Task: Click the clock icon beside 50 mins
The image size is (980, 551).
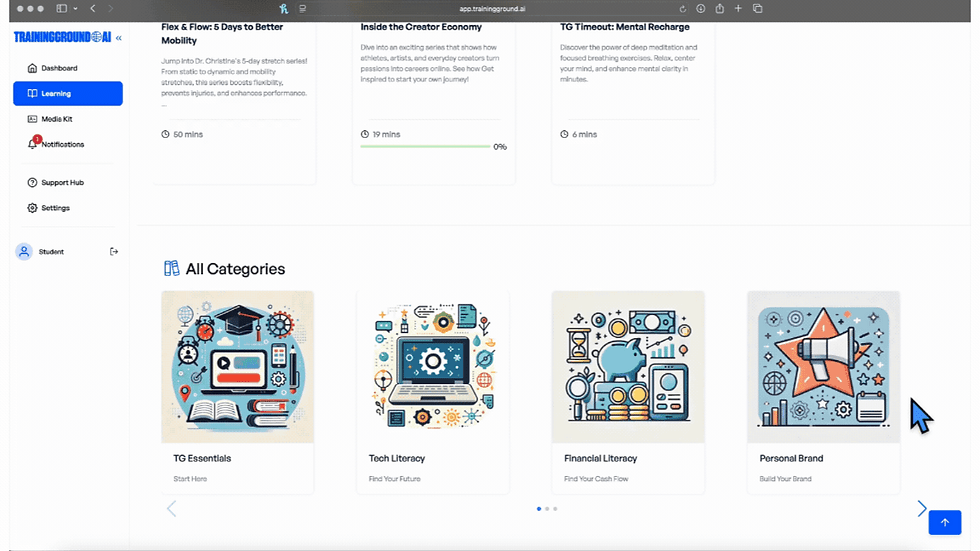Action: [x=166, y=134]
